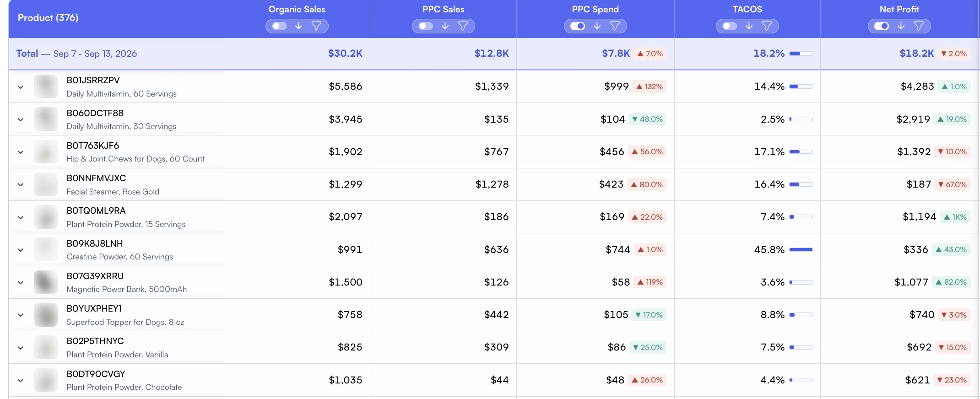Click the $1,278 PPC Sales value
This screenshot has width=980, height=399.
pyautogui.click(x=492, y=184)
